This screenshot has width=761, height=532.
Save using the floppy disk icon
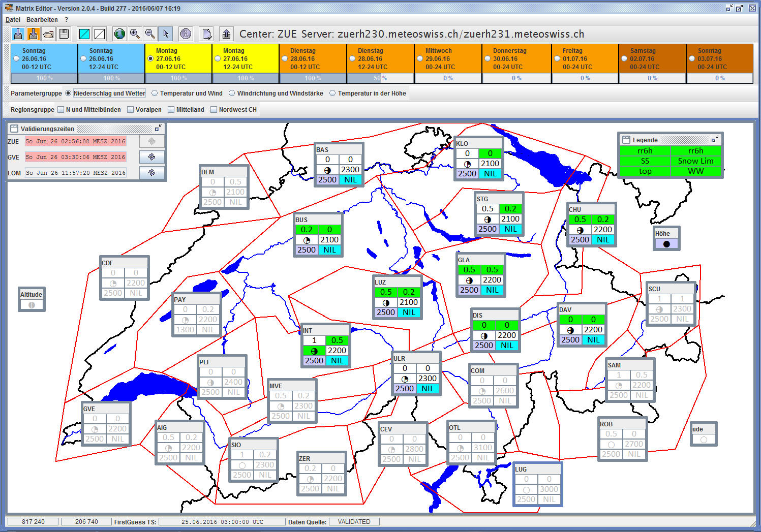tap(64, 34)
